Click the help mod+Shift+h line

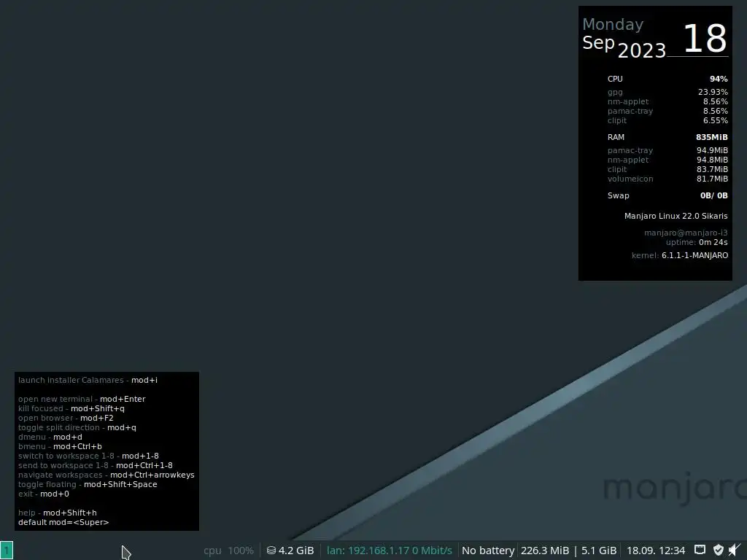pyautogui.click(x=57, y=513)
